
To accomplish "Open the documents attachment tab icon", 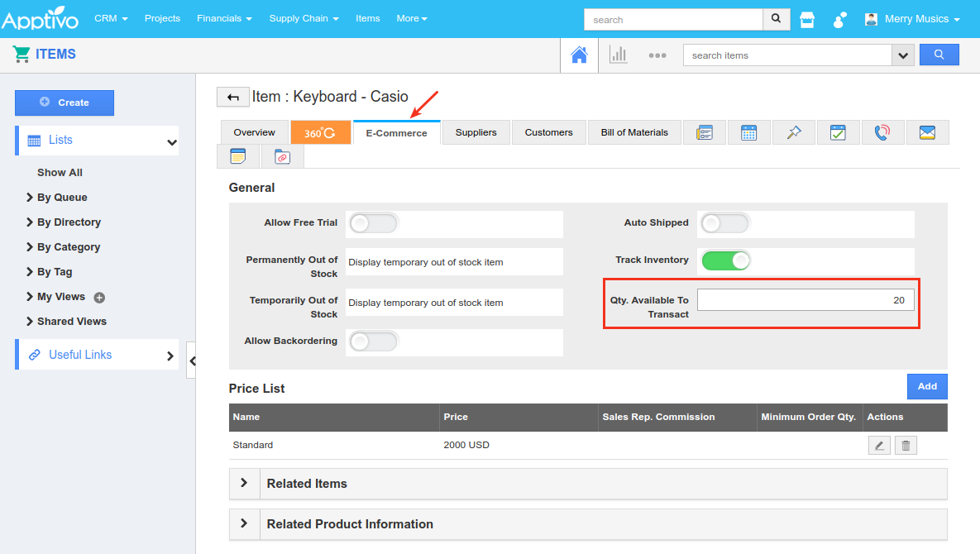I will pos(283,156).
